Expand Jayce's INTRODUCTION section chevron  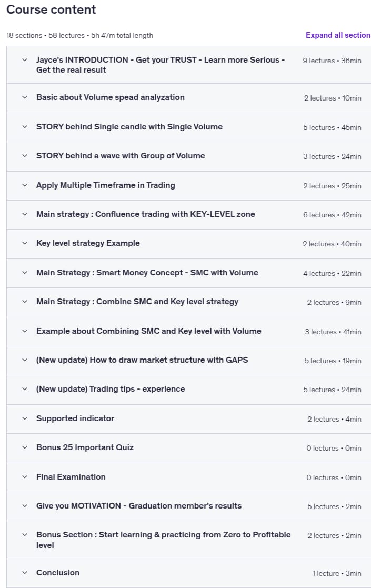[x=25, y=60]
